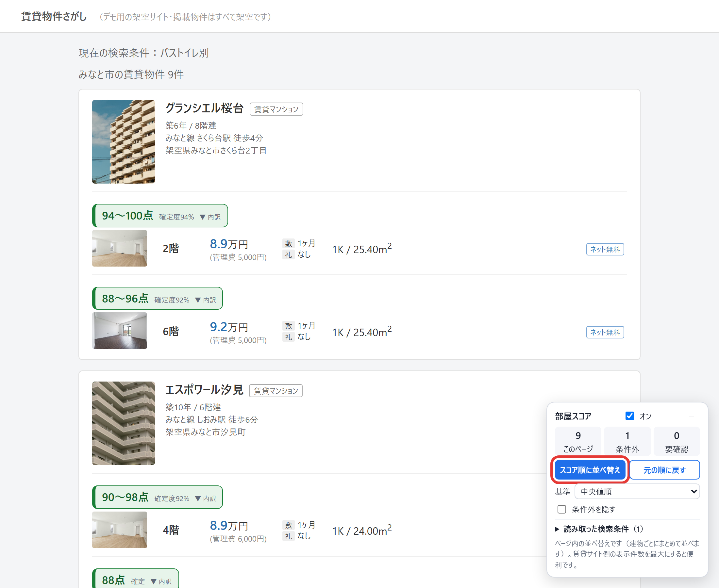Click 管理費 6,000円 text on 4階 unit
The width and height of the screenshot is (719, 588).
[238, 539]
